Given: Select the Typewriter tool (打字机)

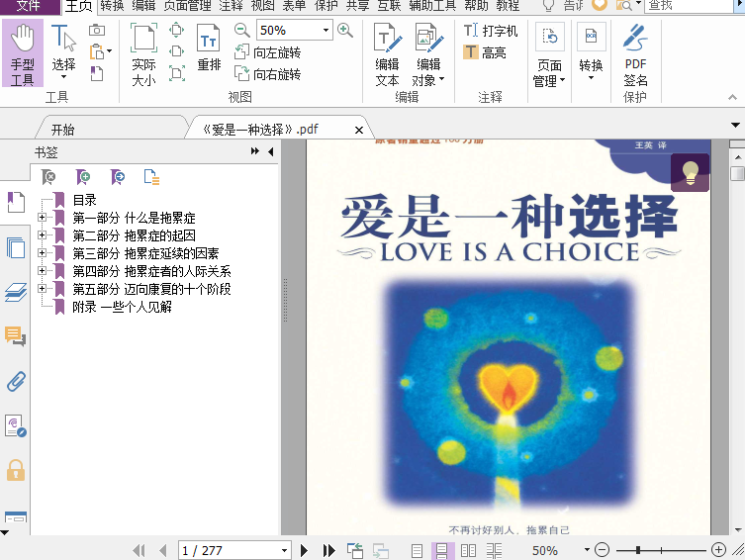Looking at the screenshot, I should pyautogui.click(x=491, y=31).
